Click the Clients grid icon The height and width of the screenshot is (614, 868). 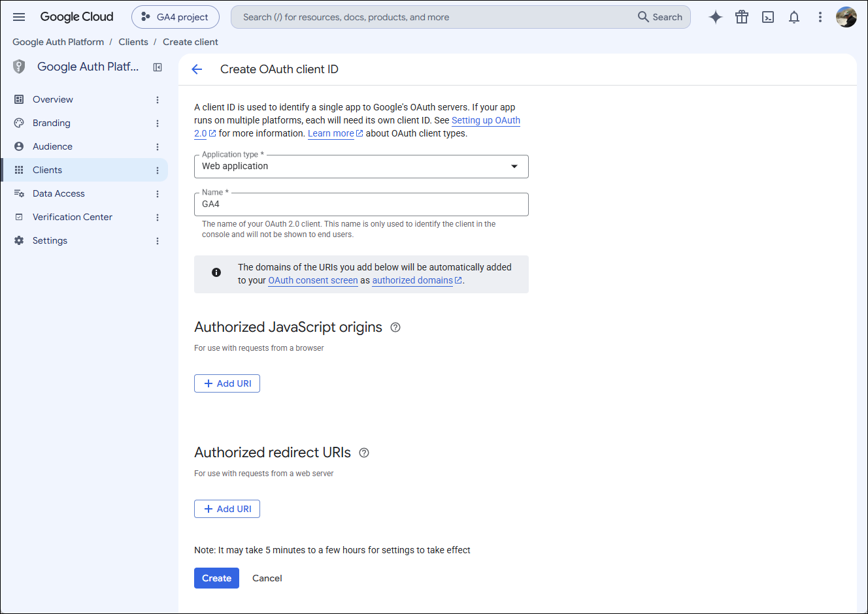pos(19,170)
